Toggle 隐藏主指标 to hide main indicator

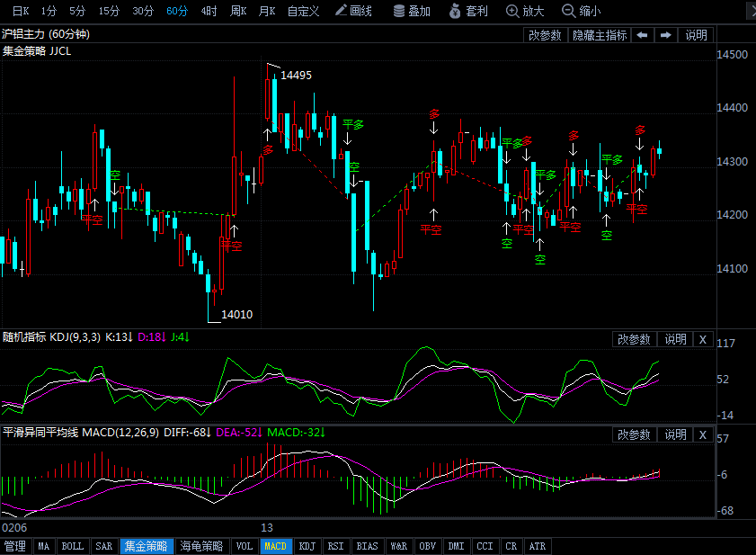coord(600,35)
